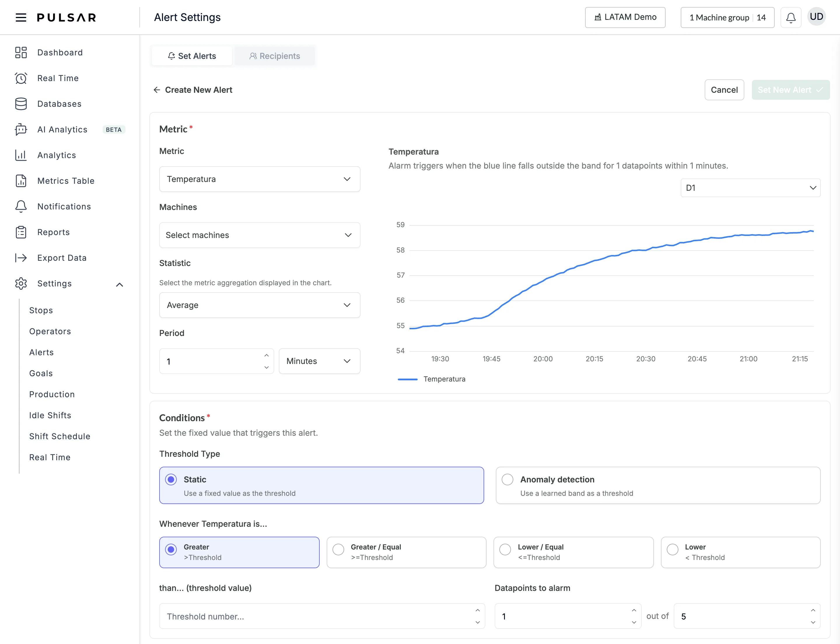Toggle the Temperatura legend line

pos(431,379)
